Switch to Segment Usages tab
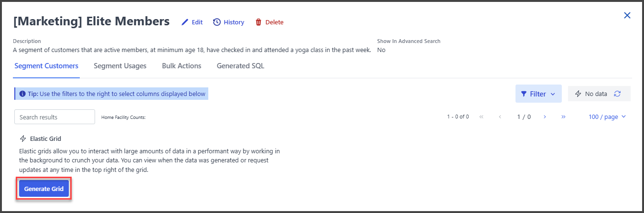The height and width of the screenshot is (213, 644). coord(120,66)
